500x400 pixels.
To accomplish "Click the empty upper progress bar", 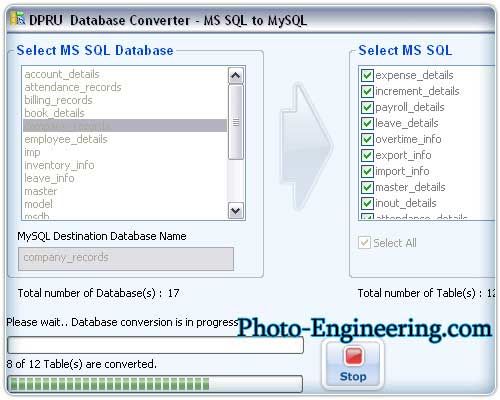I will (x=155, y=345).
